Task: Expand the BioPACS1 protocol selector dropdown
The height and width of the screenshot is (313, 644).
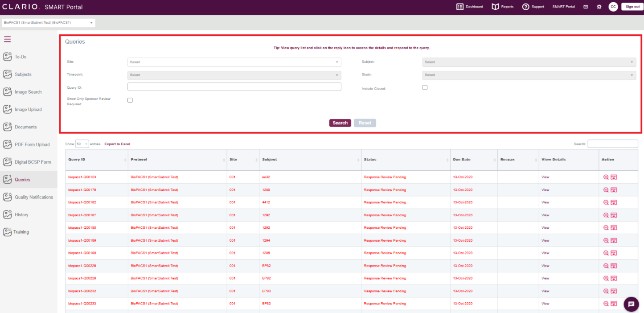Action: coord(48,23)
